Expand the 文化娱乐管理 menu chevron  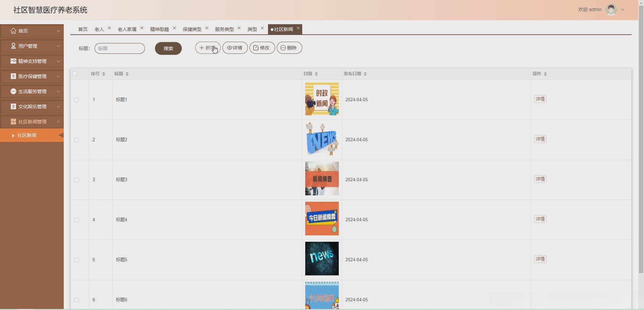(58, 106)
